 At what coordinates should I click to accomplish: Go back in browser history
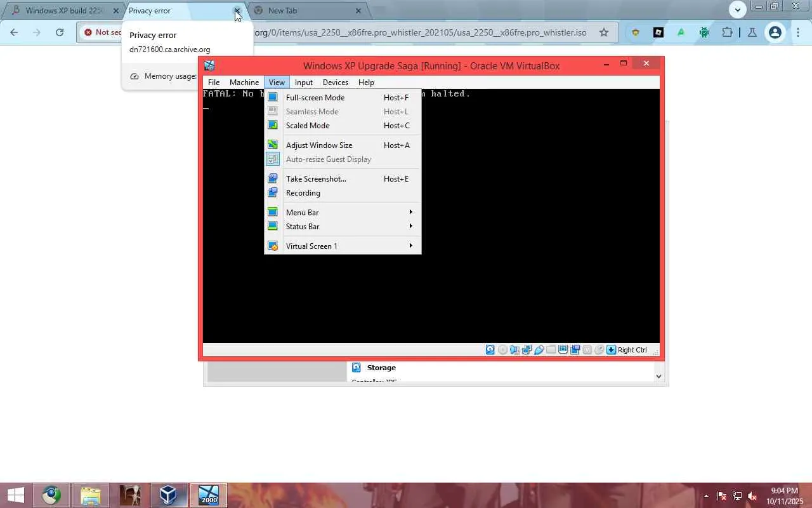tap(14, 32)
